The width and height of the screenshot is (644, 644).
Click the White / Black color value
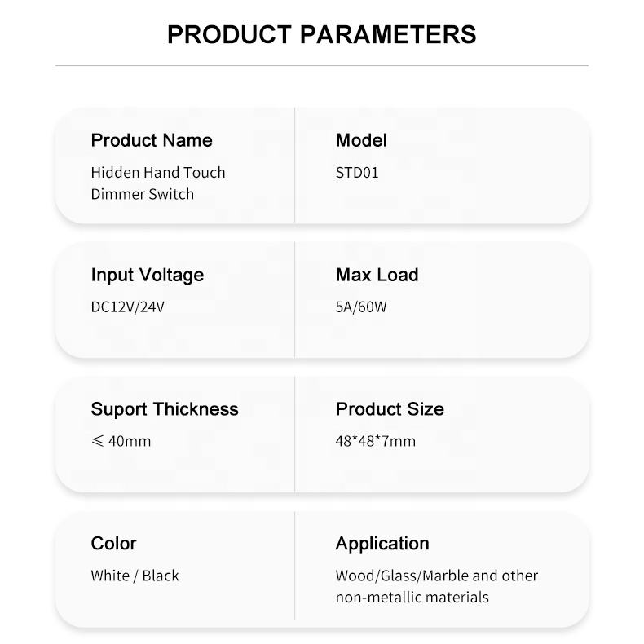coord(135,576)
